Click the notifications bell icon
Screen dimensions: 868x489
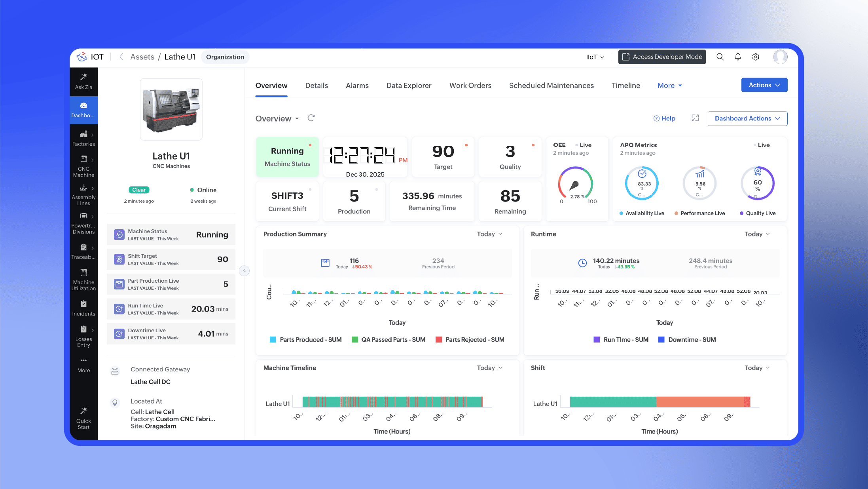coord(738,57)
